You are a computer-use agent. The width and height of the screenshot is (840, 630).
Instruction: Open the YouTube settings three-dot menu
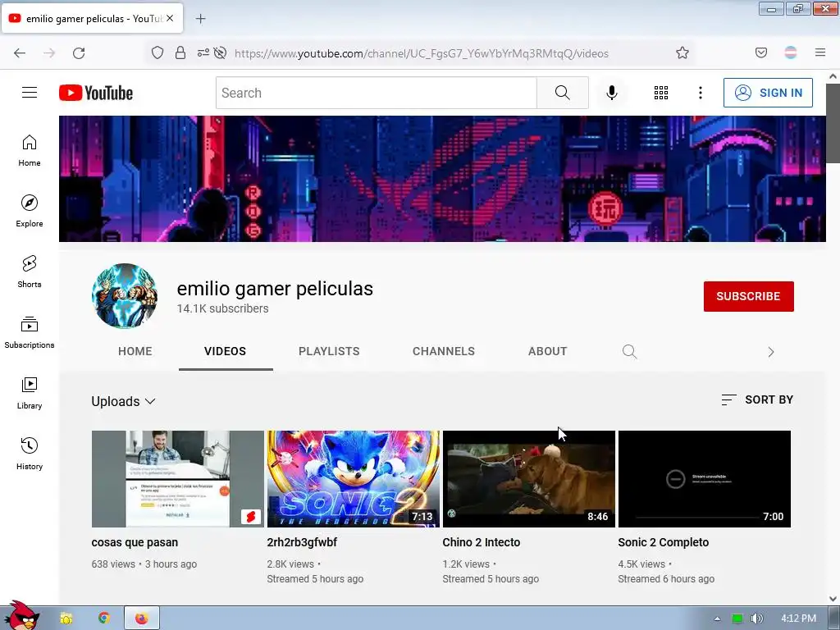[x=701, y=93]
